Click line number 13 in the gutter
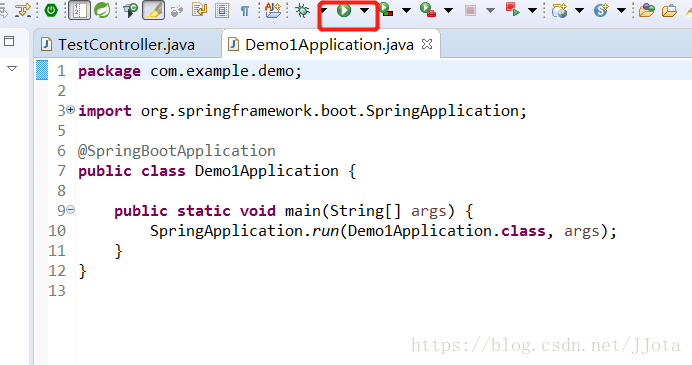Screen dimensions: 692x365 (x=57, y=291)
